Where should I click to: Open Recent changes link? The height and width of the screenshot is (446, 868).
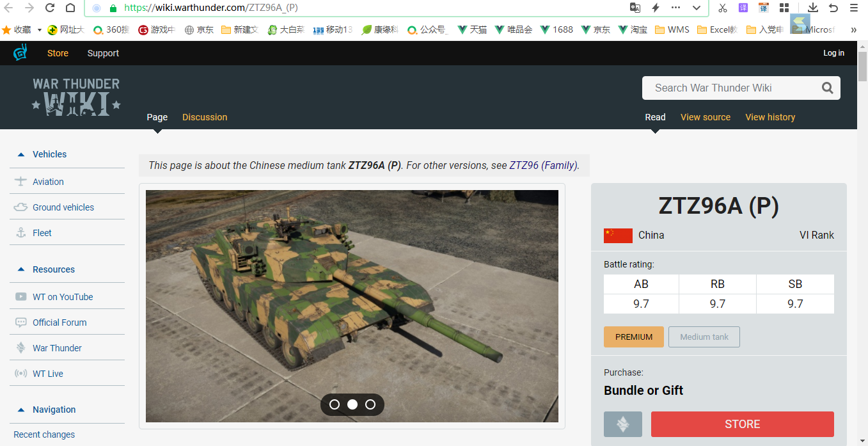pyautogui.click(x=44, y=434)
